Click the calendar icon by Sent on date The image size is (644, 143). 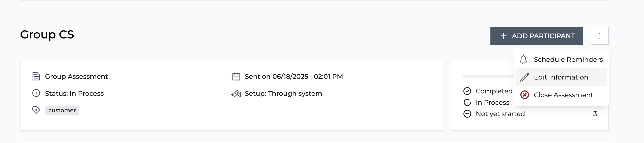pyautogui.click(x=236, y=76)
